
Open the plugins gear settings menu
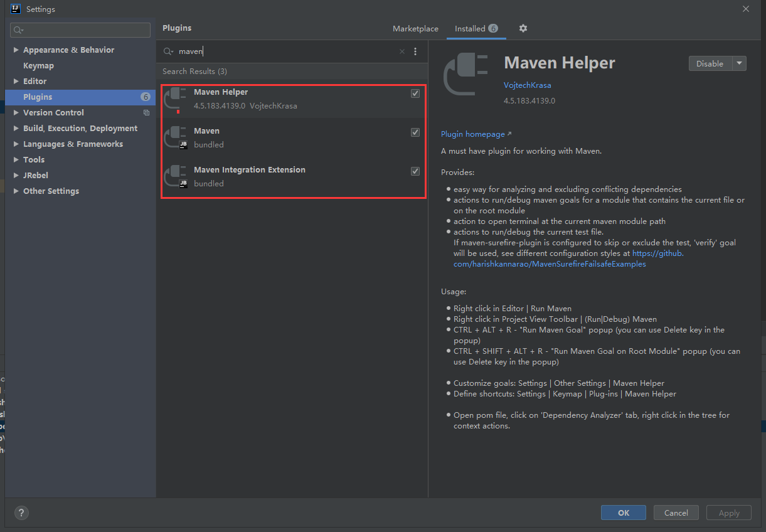tap(523, 28)
